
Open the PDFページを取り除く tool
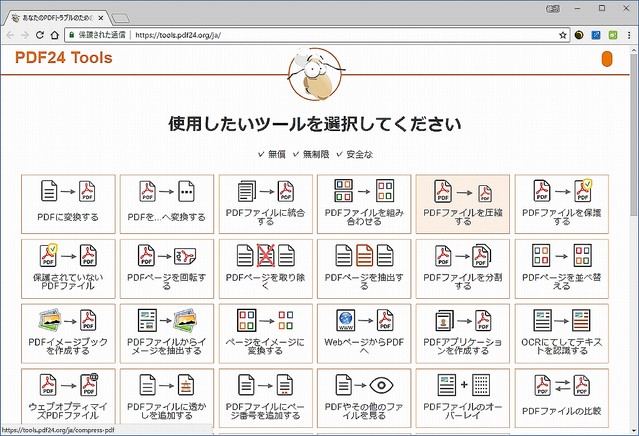[264, 269]
